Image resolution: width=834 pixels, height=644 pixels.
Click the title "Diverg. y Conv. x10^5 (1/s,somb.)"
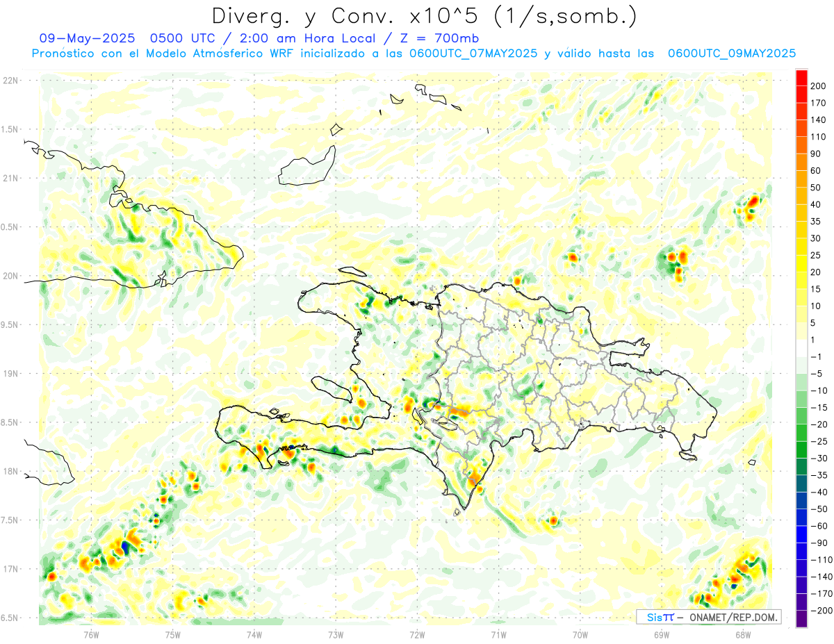pos(424,16)
